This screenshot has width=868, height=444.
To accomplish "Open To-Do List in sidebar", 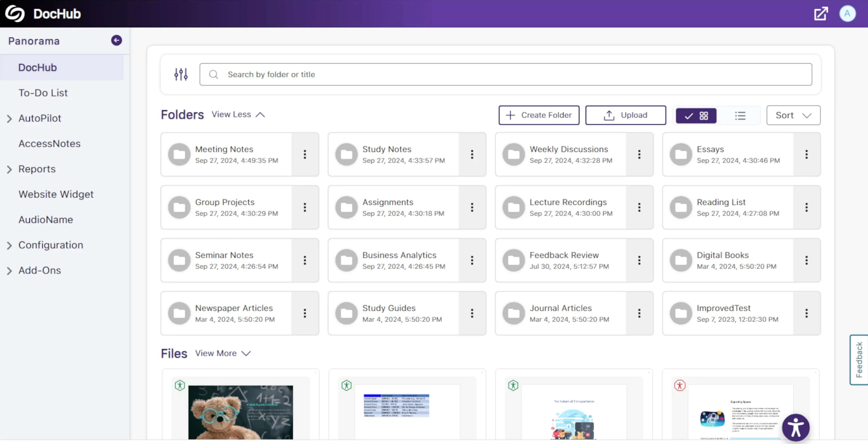I will 43,93.
